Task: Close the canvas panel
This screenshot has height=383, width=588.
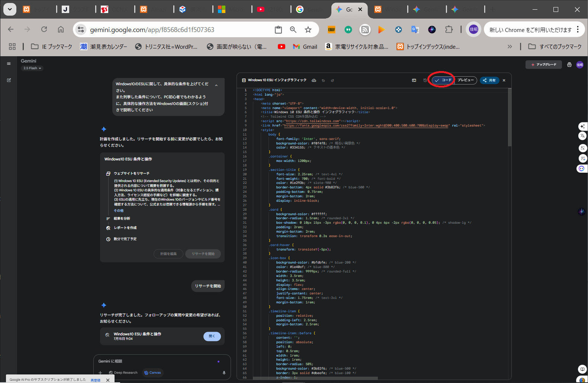Action: (504, 80)
